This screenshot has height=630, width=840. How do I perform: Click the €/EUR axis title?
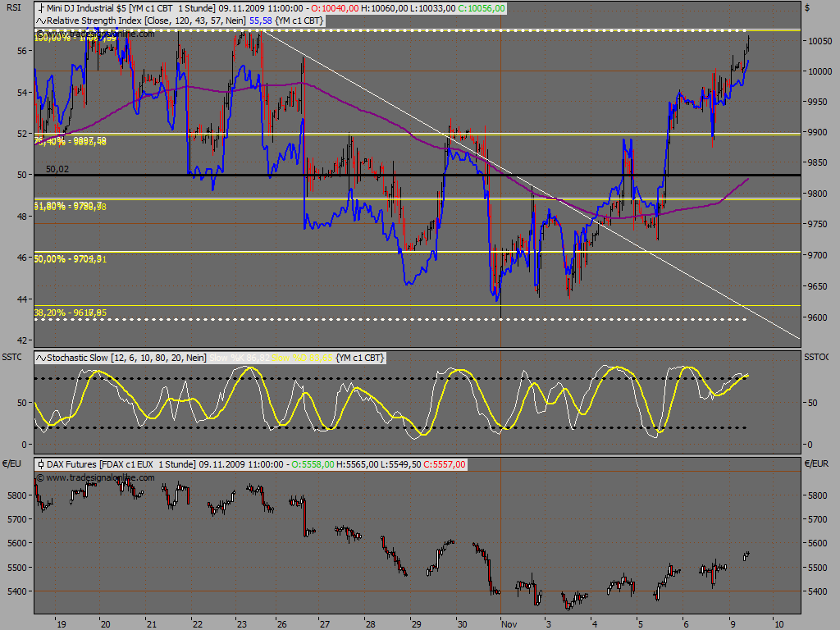click(816, 464)
